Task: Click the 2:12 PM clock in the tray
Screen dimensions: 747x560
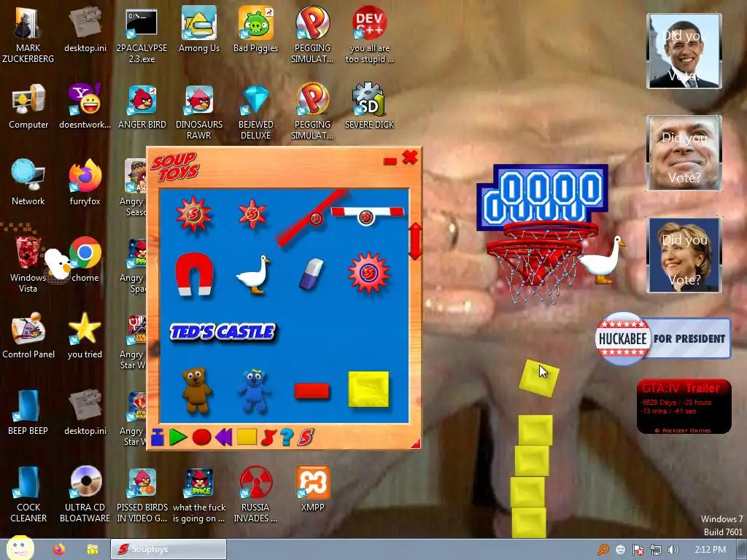Action: (x=711, y=550)
